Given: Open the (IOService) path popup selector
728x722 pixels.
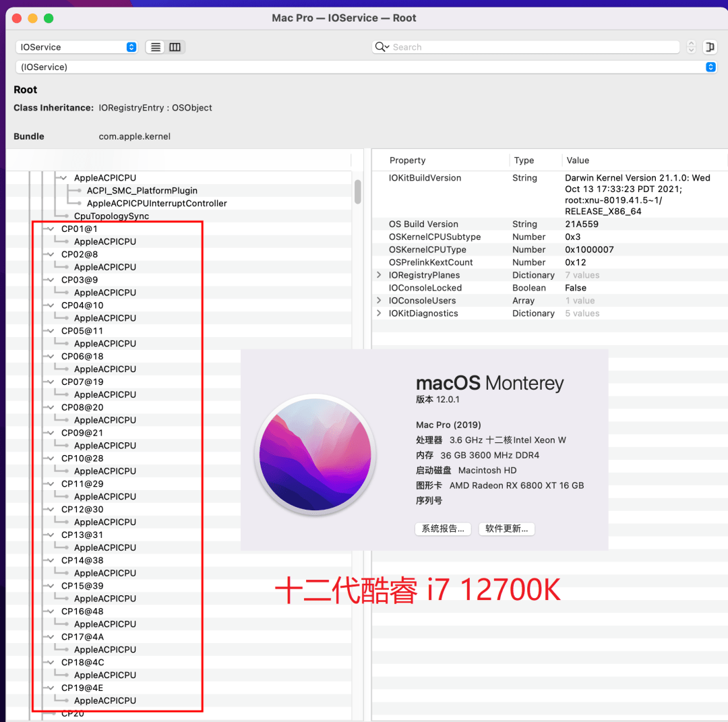Looking at the screenshot, I should 365,67.
